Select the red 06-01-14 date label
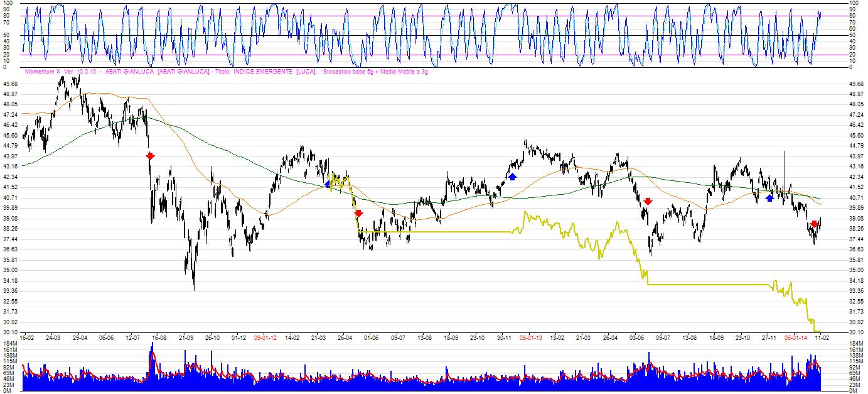This screenshot has height=394, width=868. point(795,337)
